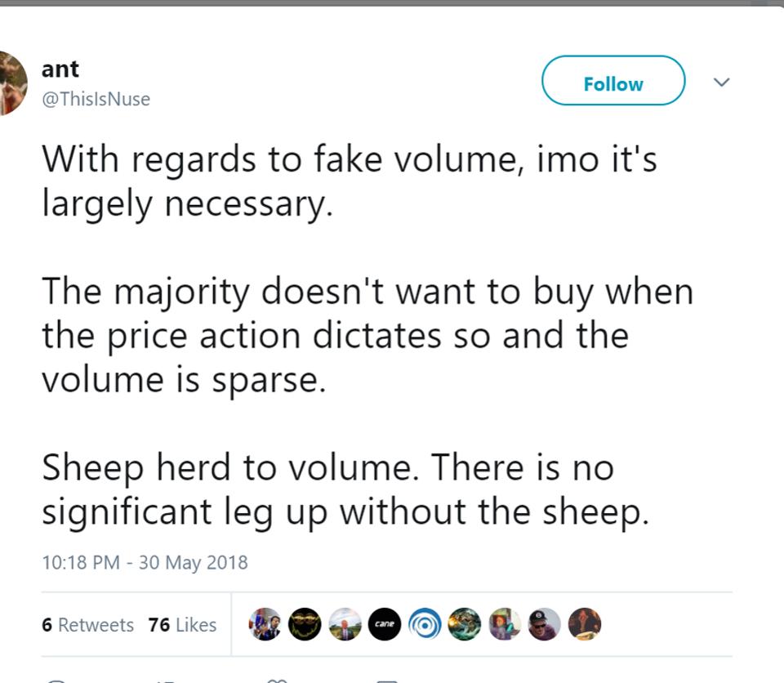The image size is (784, 683).
Task: Open the green artwork liker avatar
Action: [465, 624]
